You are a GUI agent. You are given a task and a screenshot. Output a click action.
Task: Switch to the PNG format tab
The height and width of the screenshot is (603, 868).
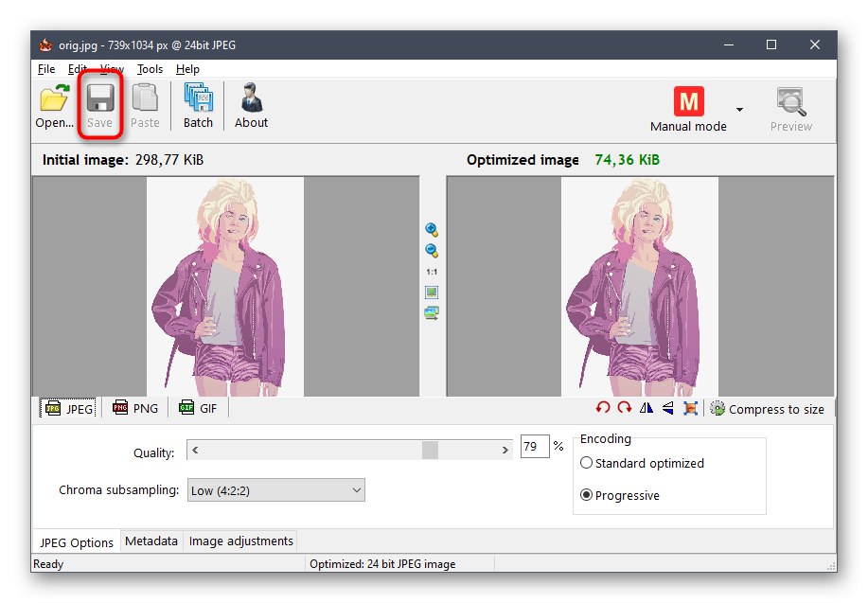135,409
